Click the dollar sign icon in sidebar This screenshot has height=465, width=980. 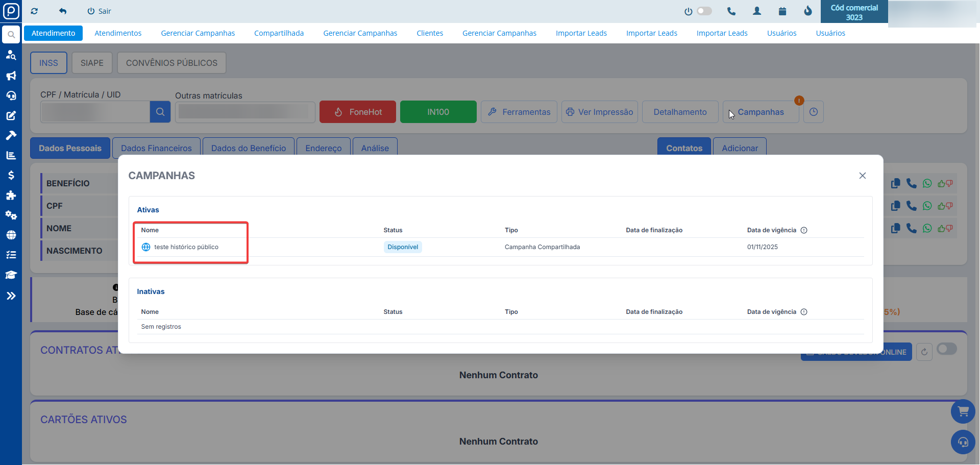click(x=11, y=175)
